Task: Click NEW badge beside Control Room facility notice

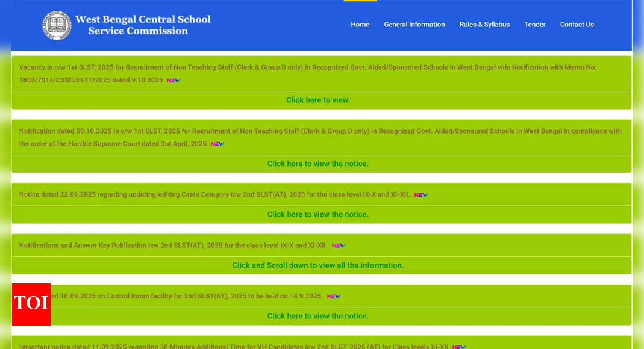Action: click(x=334, y=297)
